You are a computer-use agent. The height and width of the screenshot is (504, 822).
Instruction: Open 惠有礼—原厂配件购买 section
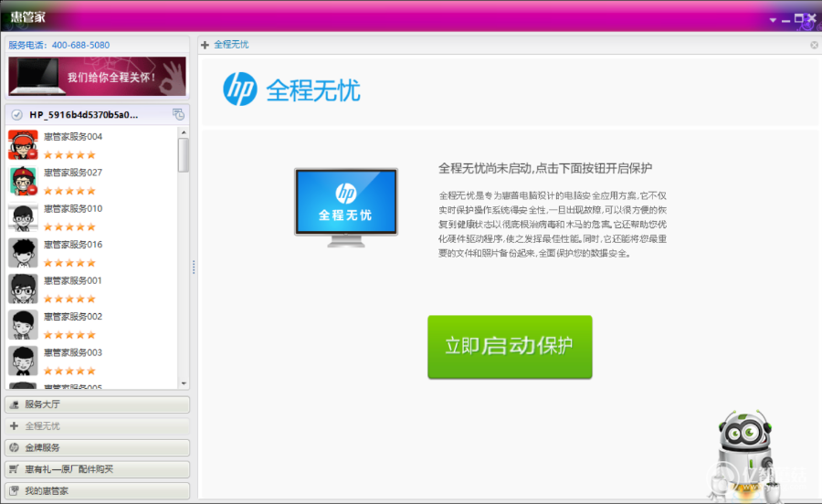click(x=98, y=469)
